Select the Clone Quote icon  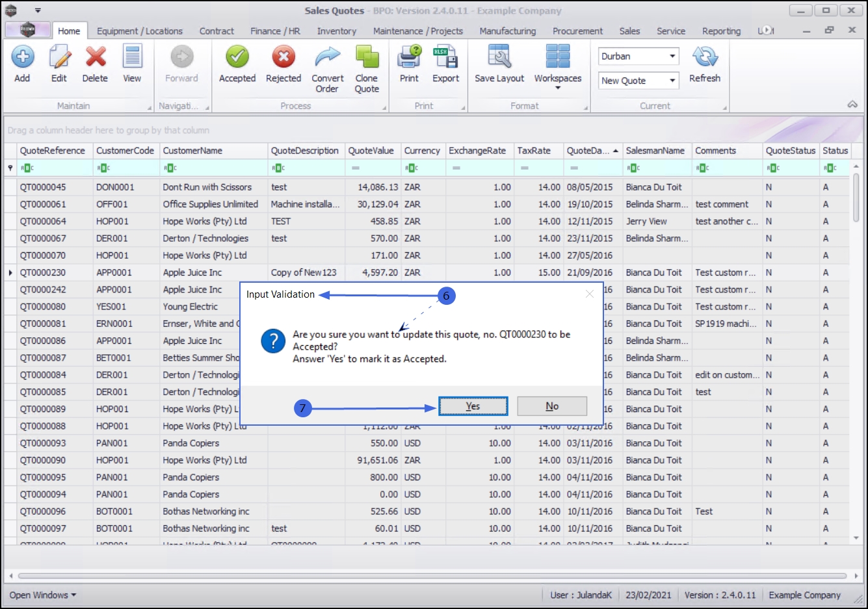pyautogui.click(x=367, y=57)
